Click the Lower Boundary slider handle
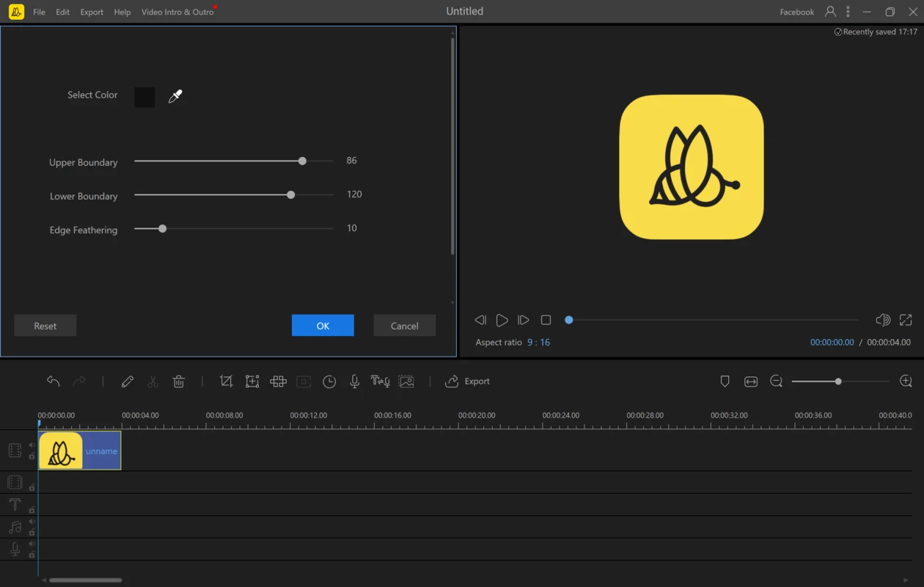Viewport: 924px width, 587px height. [x=291, y=194]
